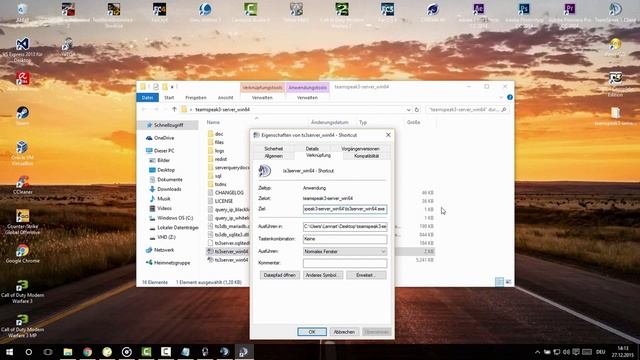Open the Datei menu in Explorer
Screen dimensions: 640x360
tap(147, 98)
